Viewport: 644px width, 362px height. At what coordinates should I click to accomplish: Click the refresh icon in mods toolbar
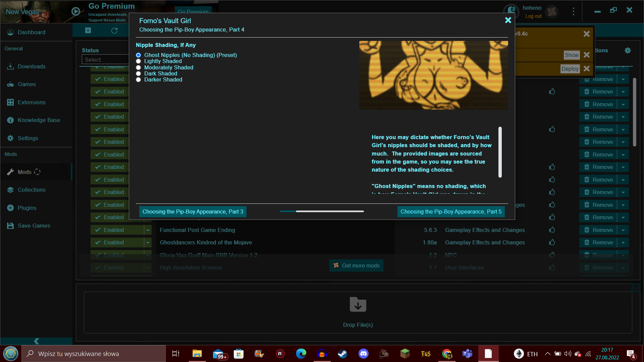coord(114,31)
